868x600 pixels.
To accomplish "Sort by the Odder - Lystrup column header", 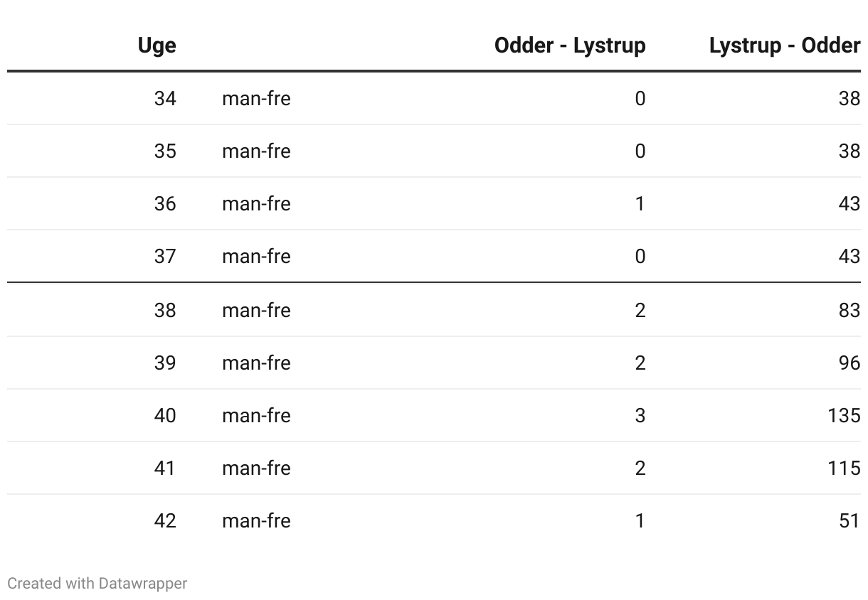I will tap(570, 45).
